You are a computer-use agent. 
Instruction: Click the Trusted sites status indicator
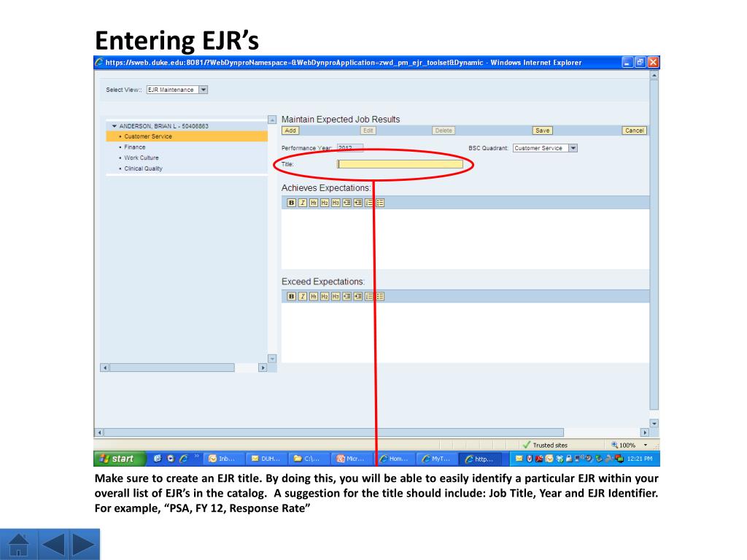[x=546, y=446]
